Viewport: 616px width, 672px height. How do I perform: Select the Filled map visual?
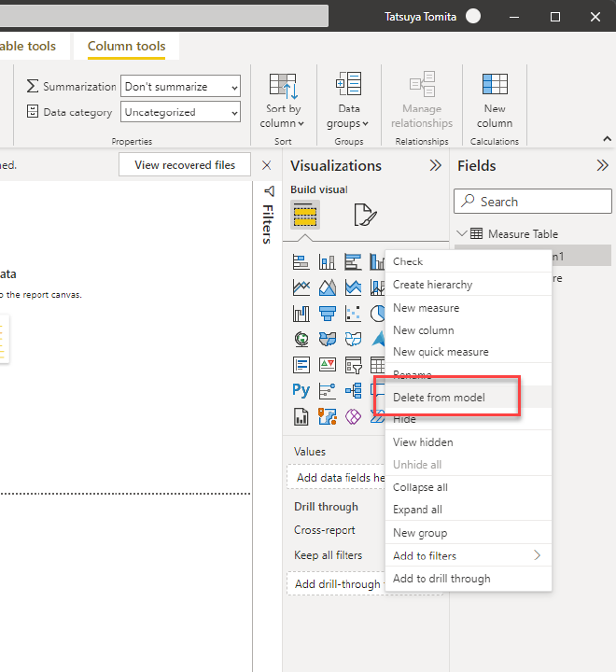327,339
